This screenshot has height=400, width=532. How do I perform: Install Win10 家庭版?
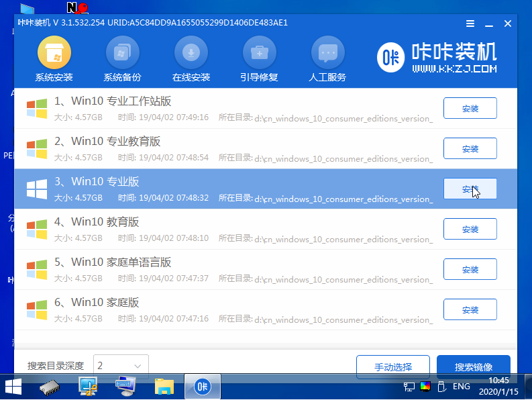click(x=470, y=309)
